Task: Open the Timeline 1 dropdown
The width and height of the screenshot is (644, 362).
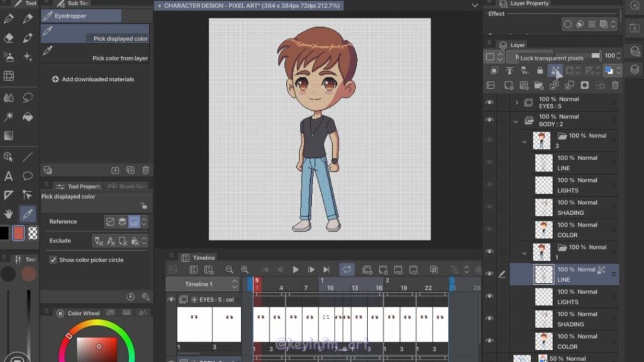Action: [x=235, y=284]
